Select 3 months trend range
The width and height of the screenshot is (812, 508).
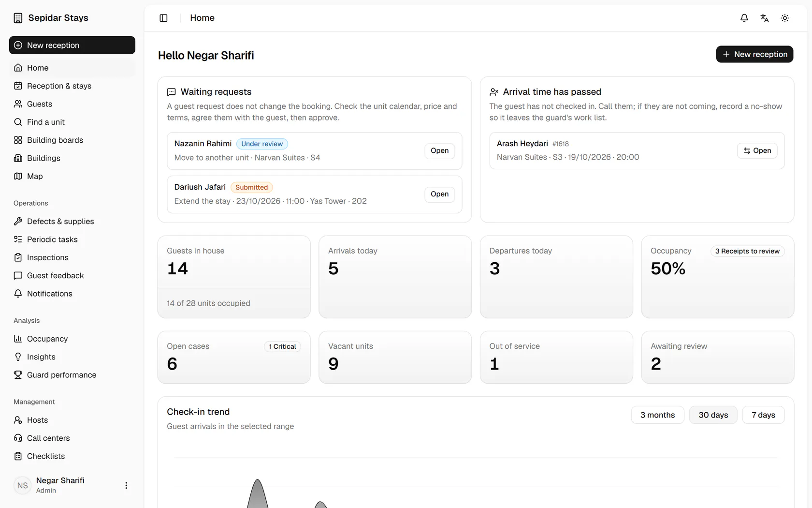coord(657,415)
